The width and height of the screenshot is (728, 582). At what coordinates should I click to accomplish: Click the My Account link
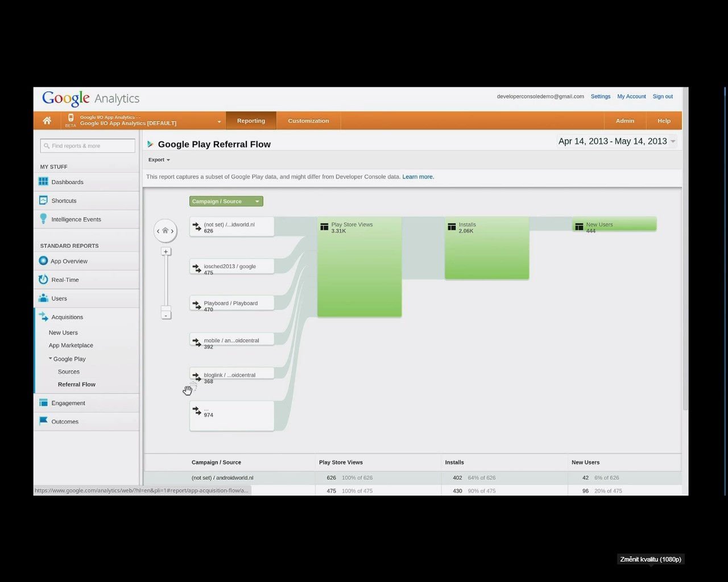click(631, 97)
